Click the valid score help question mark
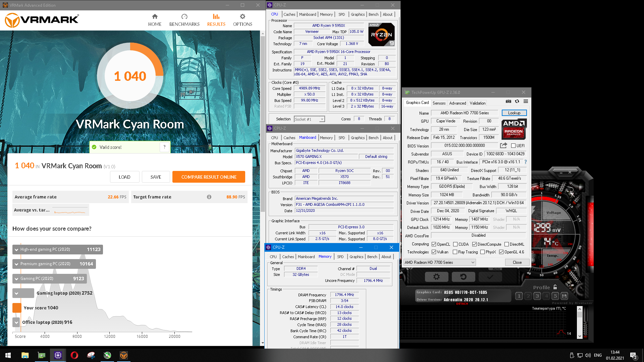Image resolution: width=644 pixels, height=362 pixels. click(164, 147)
